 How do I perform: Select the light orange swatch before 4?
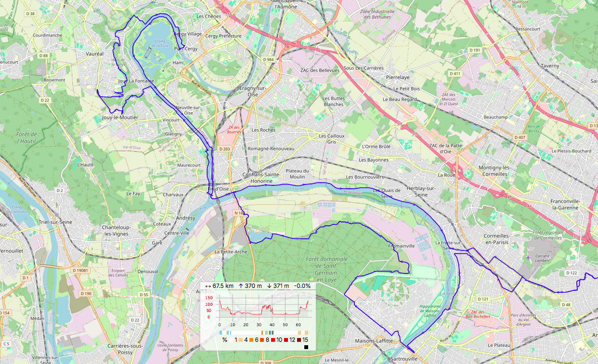pos(241,340)
